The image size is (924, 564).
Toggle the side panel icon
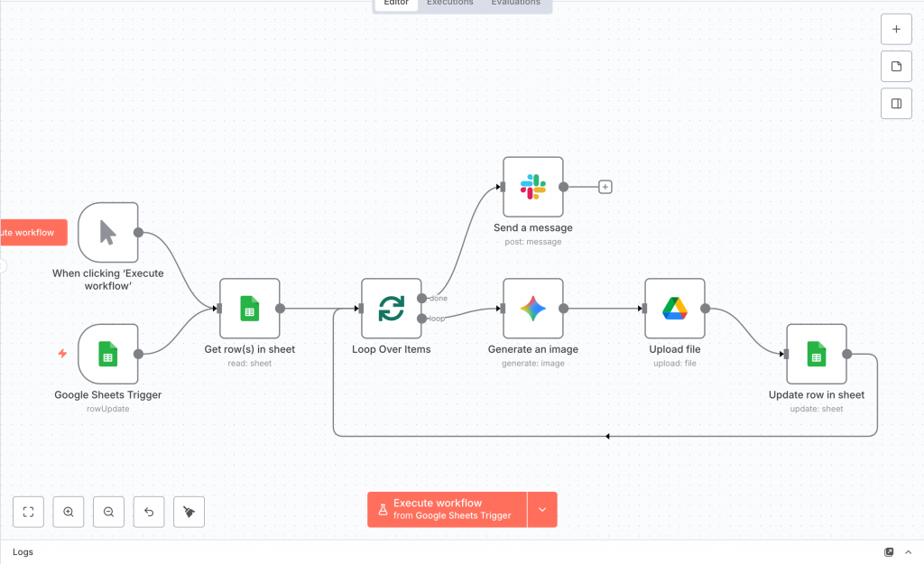[x=896, y=104]
